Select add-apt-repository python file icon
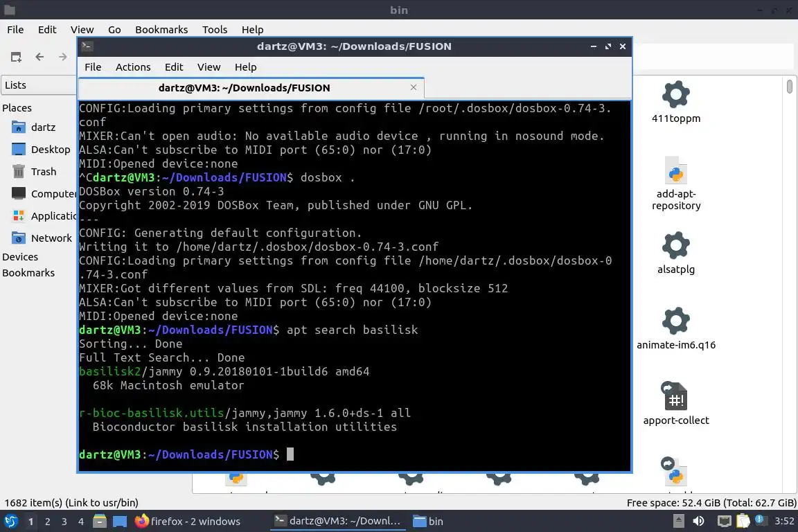The height and width of the screenshot is (532, 798). tap(676, 170)
